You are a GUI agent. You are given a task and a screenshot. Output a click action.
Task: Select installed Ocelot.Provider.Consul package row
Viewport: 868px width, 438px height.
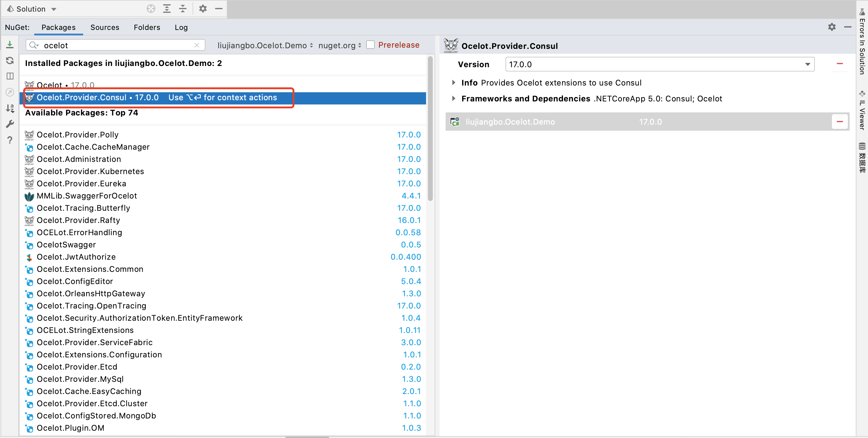(x=223, y=98)
